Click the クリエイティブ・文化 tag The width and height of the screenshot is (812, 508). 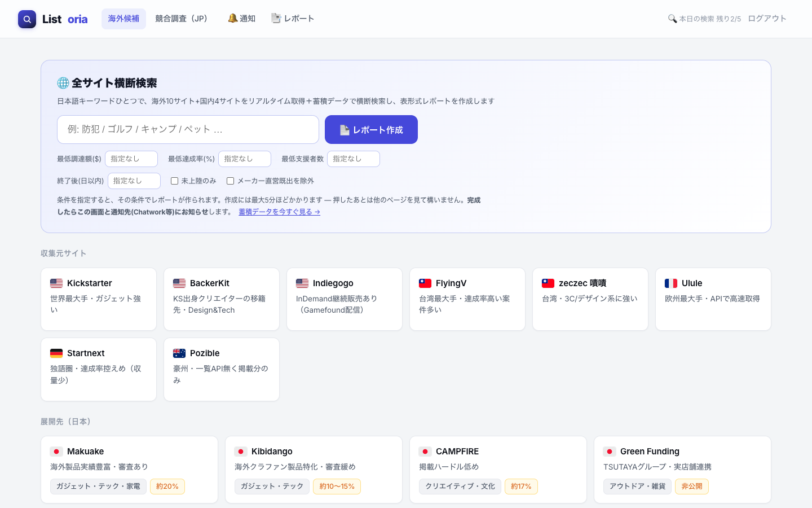pyautogui.click(x=460, y=487)
